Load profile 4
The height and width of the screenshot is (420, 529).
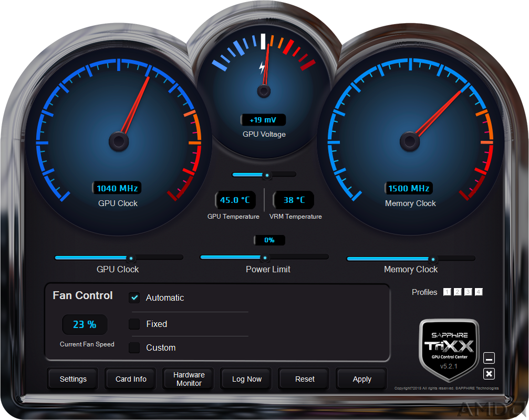point(479,292)
